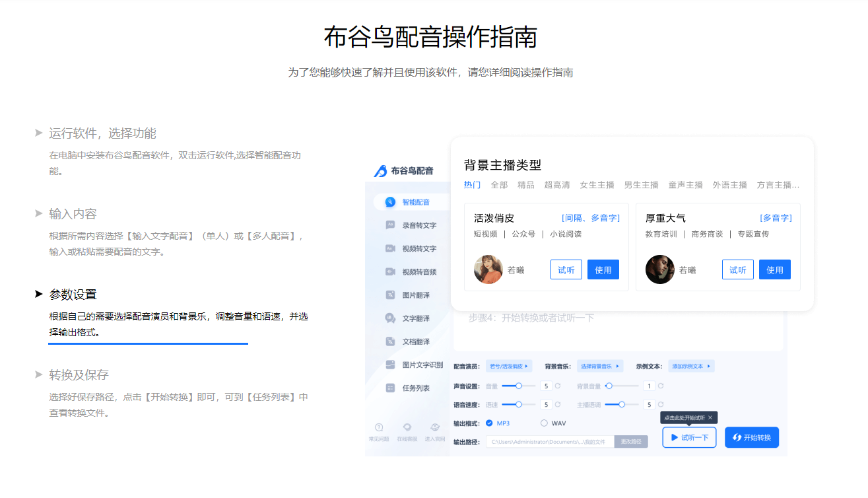The width and height of the screenshot is (868, 498).
Task: Click the 音量 value box
Action: 546,386
